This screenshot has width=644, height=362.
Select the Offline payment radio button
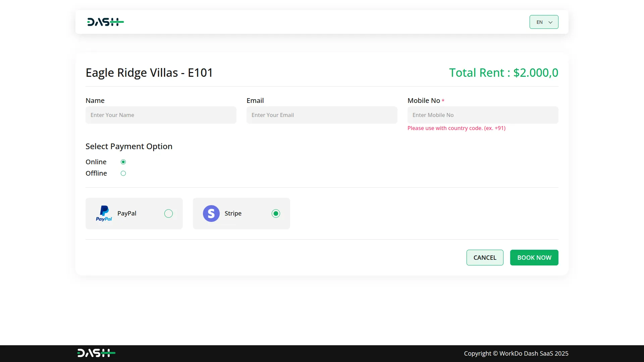click(x=123, y=173)
